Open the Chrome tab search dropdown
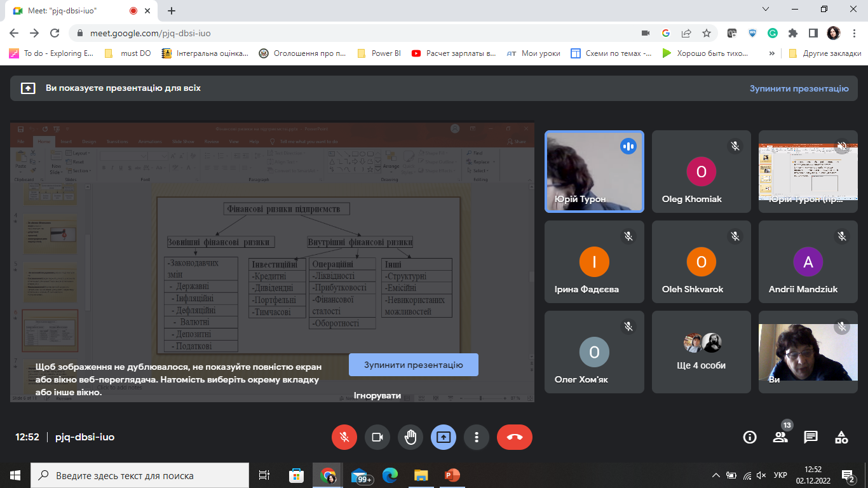Image resolution: width=868 pixels, height=488 pixels. tap(765, 10)
